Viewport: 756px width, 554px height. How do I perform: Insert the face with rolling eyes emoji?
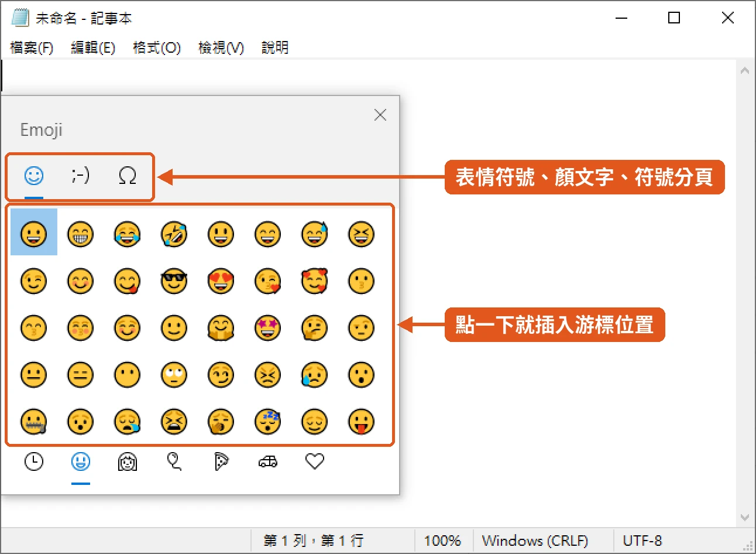pos(174,375)
